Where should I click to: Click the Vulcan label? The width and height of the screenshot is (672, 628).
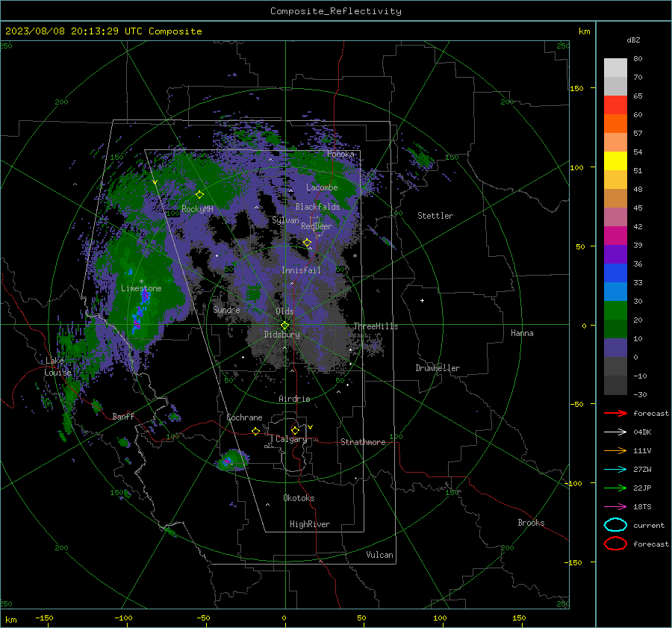380,555
